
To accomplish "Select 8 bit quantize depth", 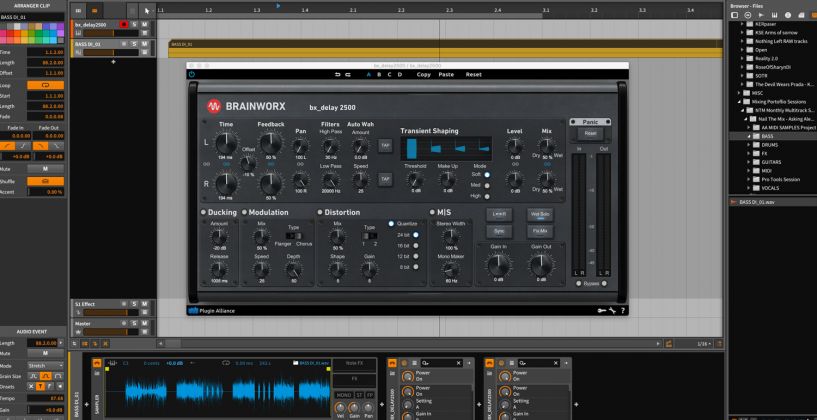I will 416,267.
